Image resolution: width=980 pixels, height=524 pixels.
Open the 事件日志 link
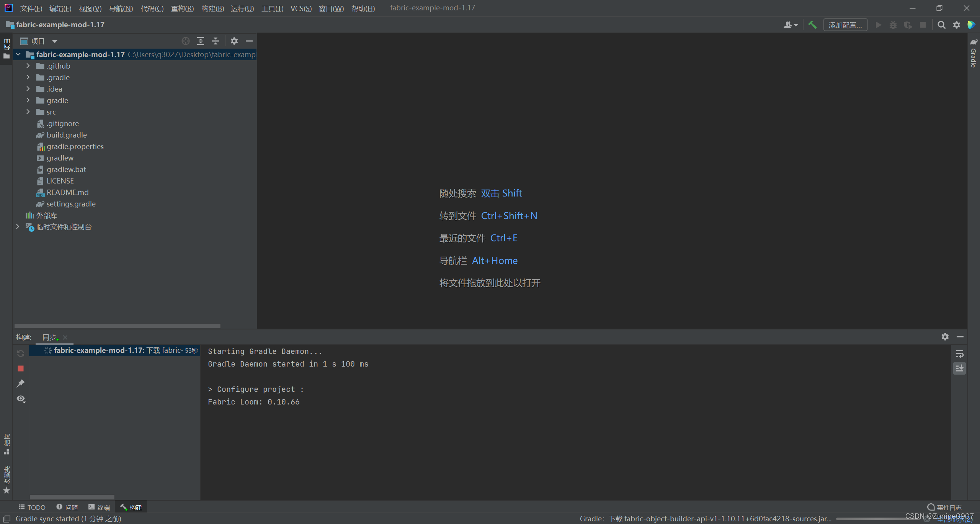pyautogui.click(x=945, y=507)
